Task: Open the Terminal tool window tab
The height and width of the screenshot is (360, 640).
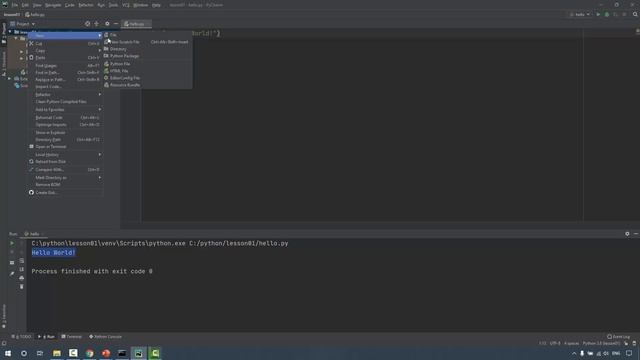Action: coord(71,337)
